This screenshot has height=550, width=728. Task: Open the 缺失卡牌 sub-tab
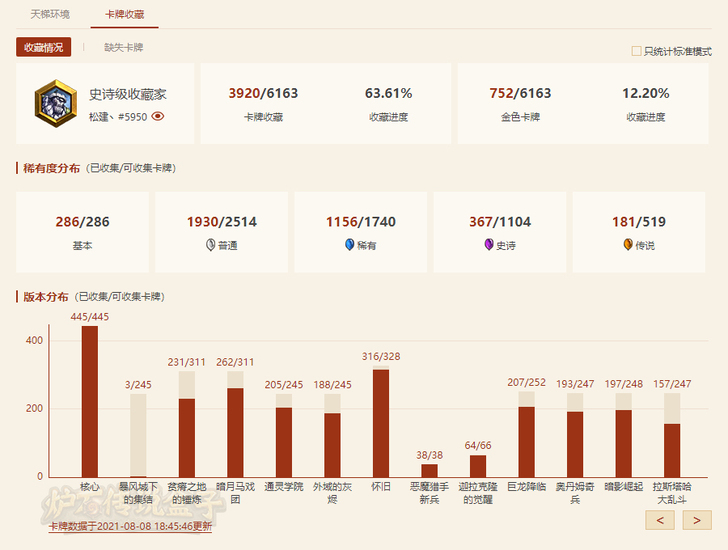[124, 47]
